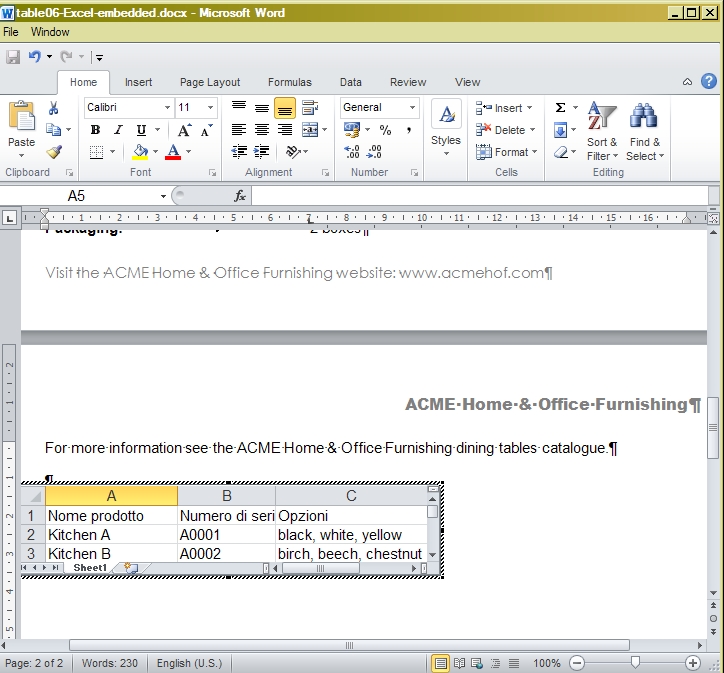Switch to Full Screen Reading view
724x673 pixels.
coord(459,663)
